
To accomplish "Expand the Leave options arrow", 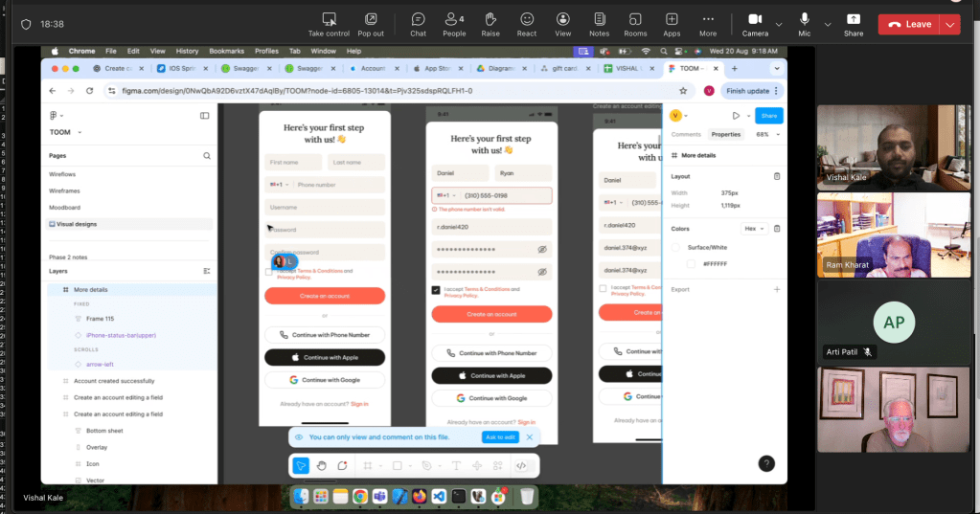I will pyautogui.click(x=949, y=25).
